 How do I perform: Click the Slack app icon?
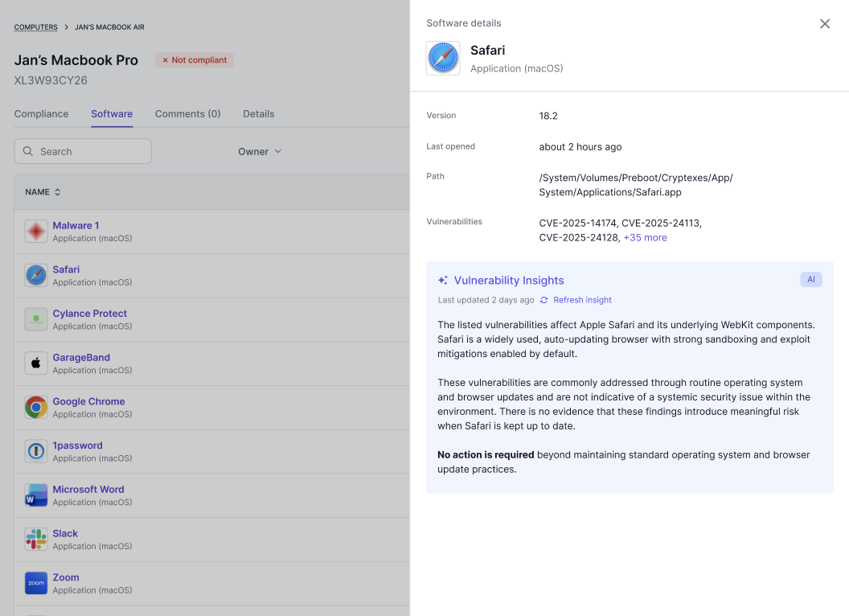(36, 540)
